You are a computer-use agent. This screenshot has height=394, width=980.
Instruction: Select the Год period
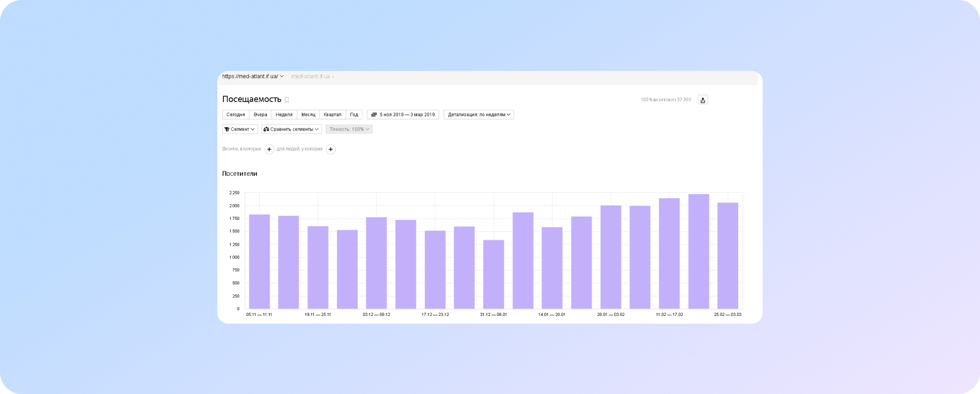[x=354, y=115]
